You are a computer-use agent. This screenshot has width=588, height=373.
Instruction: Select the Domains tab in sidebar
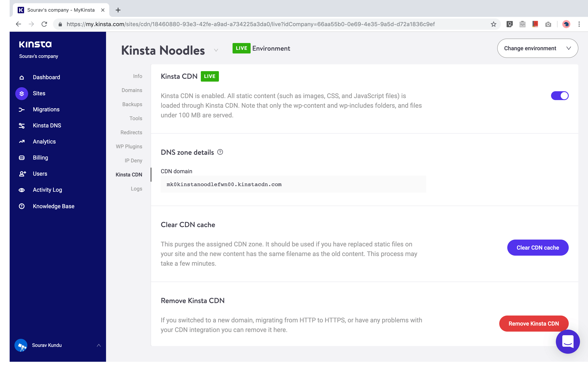(132, 90)
